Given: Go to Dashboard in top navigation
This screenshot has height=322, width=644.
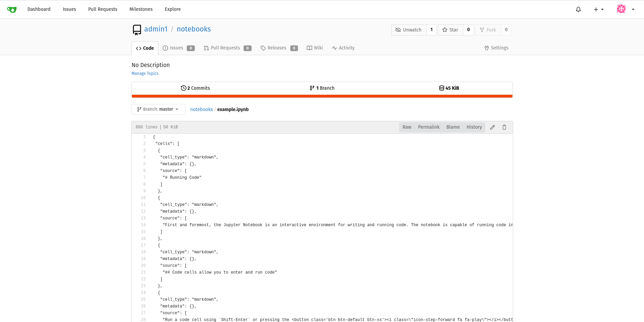Looking at the screenshot, I should [39, 9].
